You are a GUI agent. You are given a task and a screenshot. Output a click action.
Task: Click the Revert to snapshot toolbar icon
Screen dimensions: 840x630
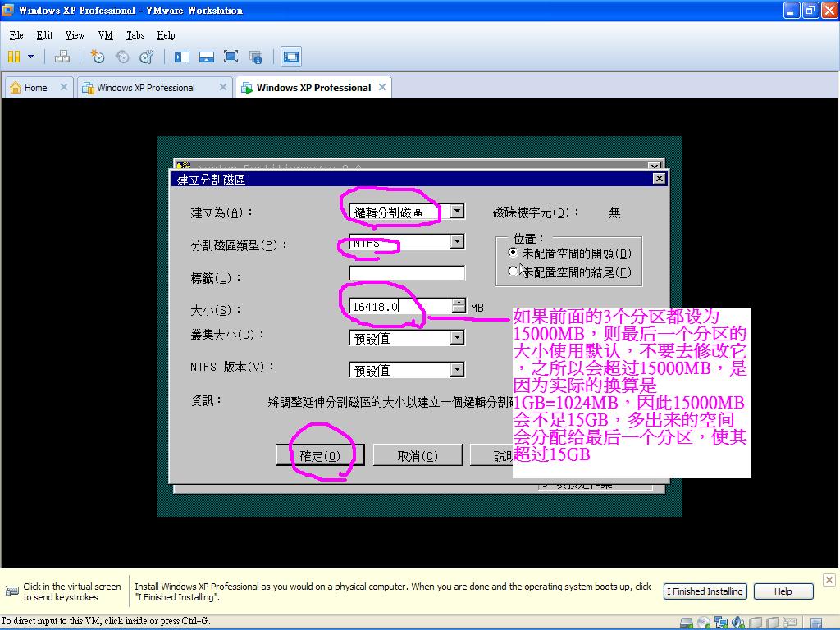tap(122, 57)
